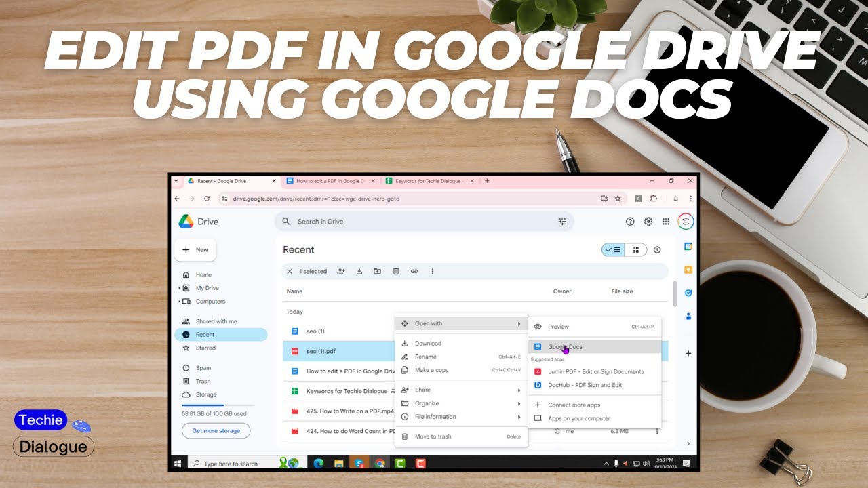The height and width of the screenshot is (488, 868).
Task: Choose Move to trash
Action: (461, 436)
